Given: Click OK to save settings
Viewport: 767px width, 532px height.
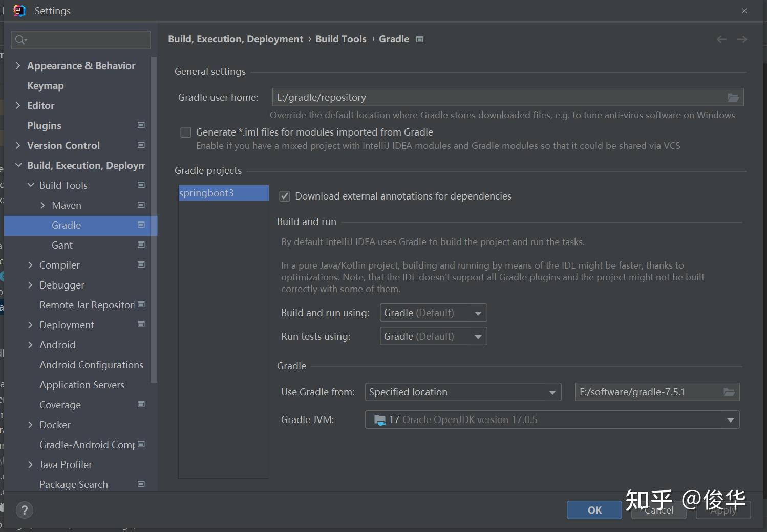Looking at the screenshot, I should tap(594, 510).
